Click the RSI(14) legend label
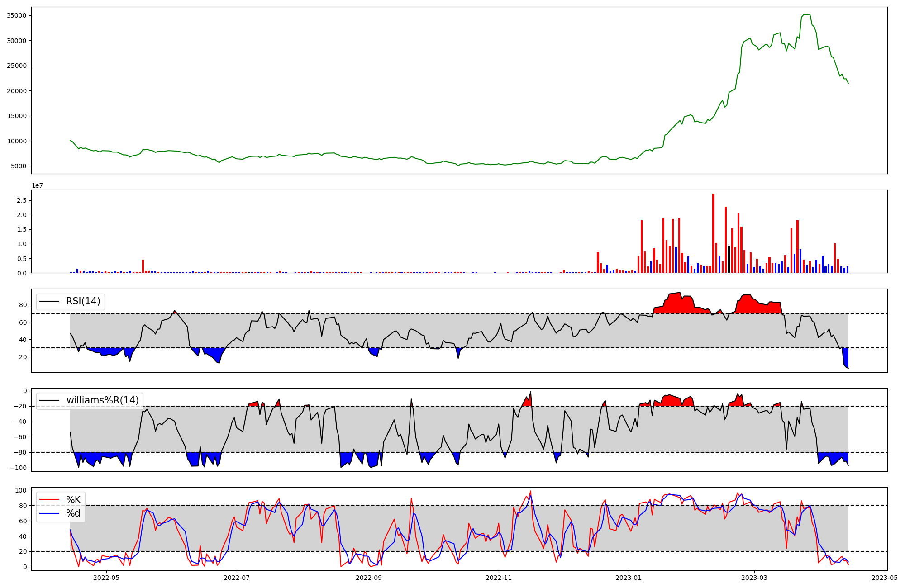 (83, 301)
